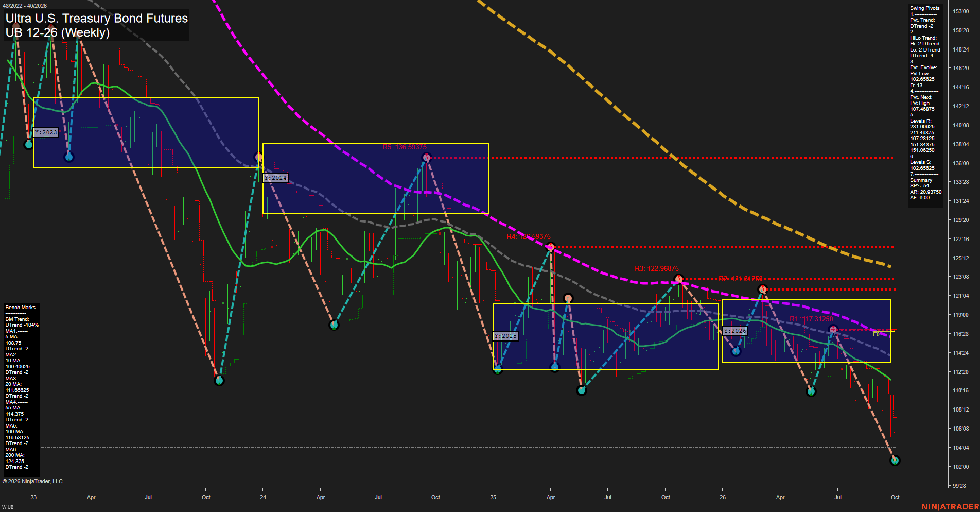Click the Levels S: 102.65625 entry

[x=922, y=168]
